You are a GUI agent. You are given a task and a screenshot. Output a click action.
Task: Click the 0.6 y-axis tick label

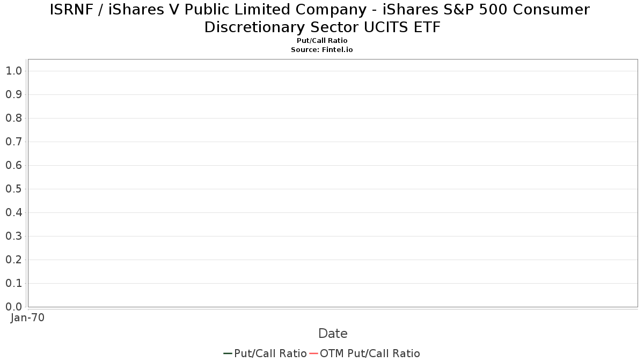click(13, 165)
